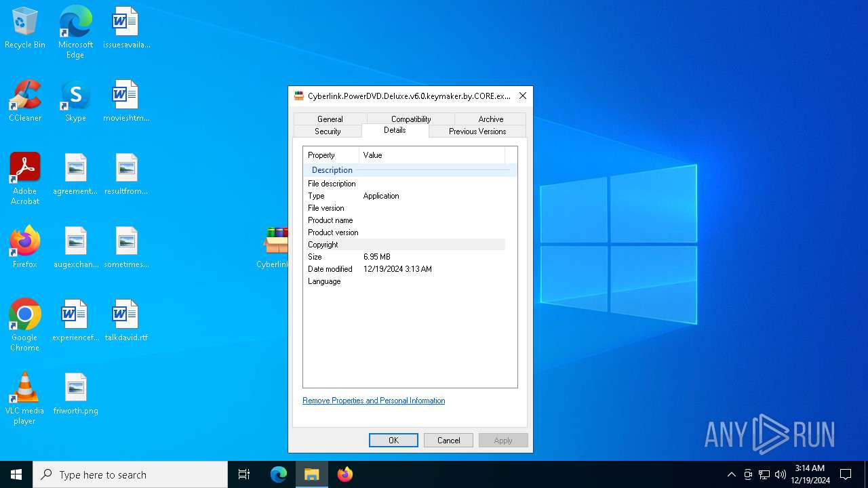Select the Firefox desktop shortcut

[x=25, y=248]
